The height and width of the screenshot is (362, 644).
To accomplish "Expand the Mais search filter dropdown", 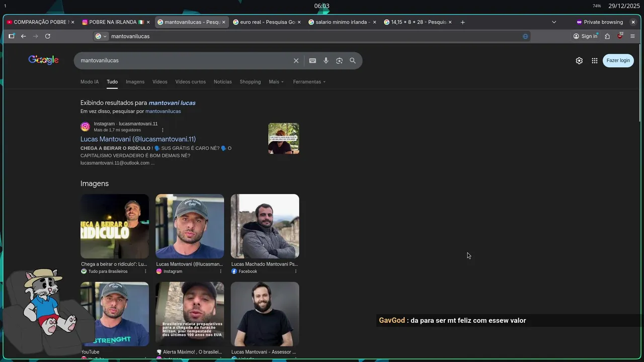I will 276,82.
